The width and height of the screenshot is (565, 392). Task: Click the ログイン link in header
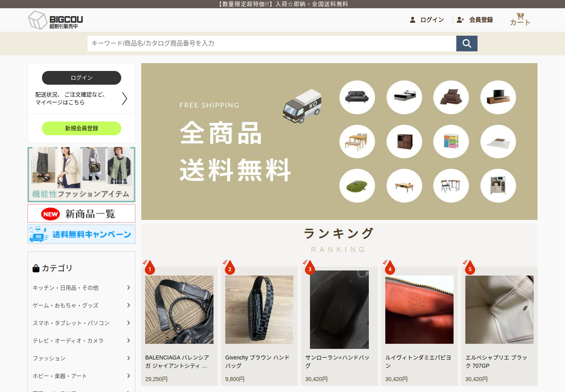(x=432, y=20)
